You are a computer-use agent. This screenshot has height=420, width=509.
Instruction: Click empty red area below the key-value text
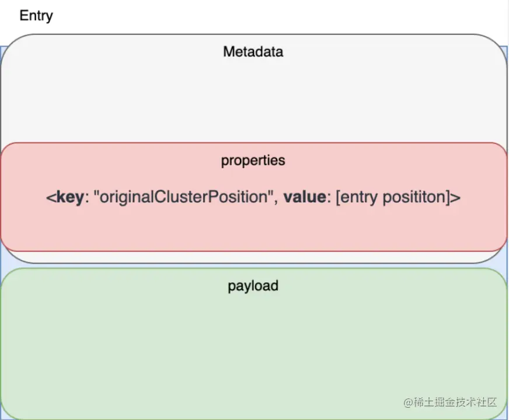coord(253,230)
